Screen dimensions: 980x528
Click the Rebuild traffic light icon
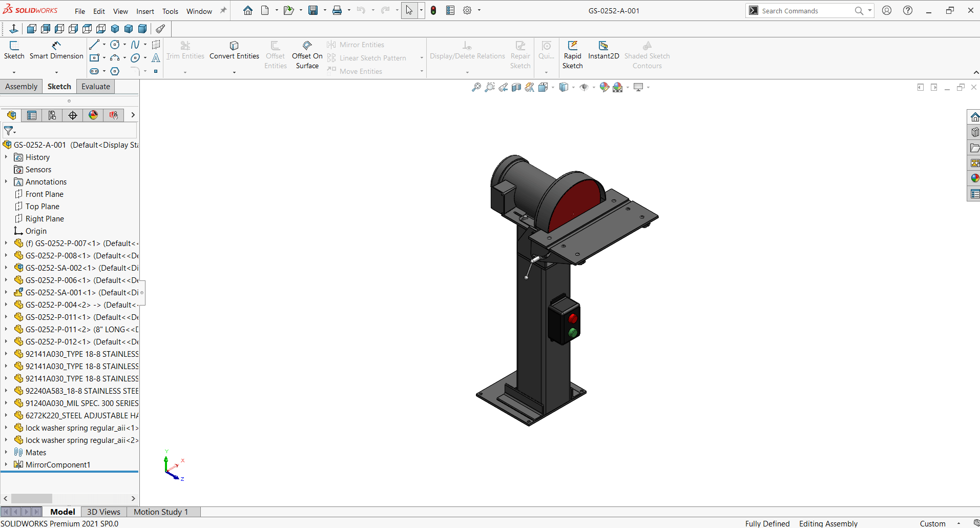point(433,10)
